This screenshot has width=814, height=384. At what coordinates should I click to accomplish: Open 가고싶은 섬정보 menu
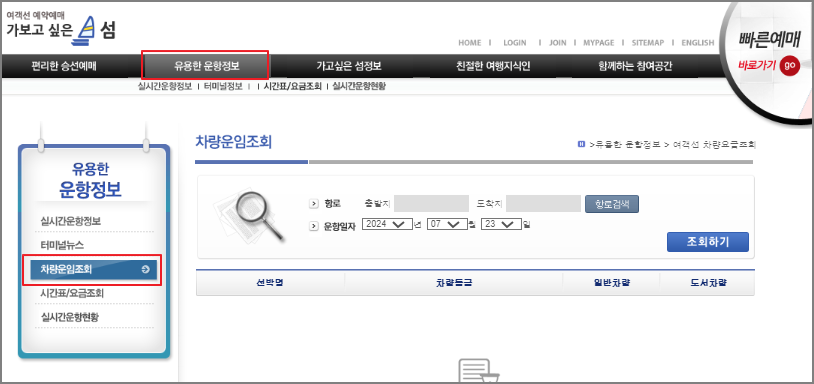(349, 66)
